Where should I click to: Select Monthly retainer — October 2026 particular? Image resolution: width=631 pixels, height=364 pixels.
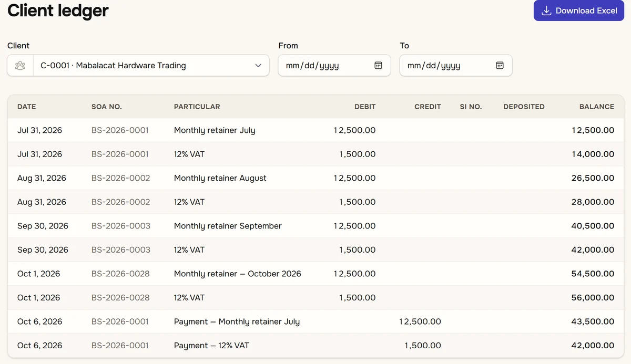[x=238, y=274]
